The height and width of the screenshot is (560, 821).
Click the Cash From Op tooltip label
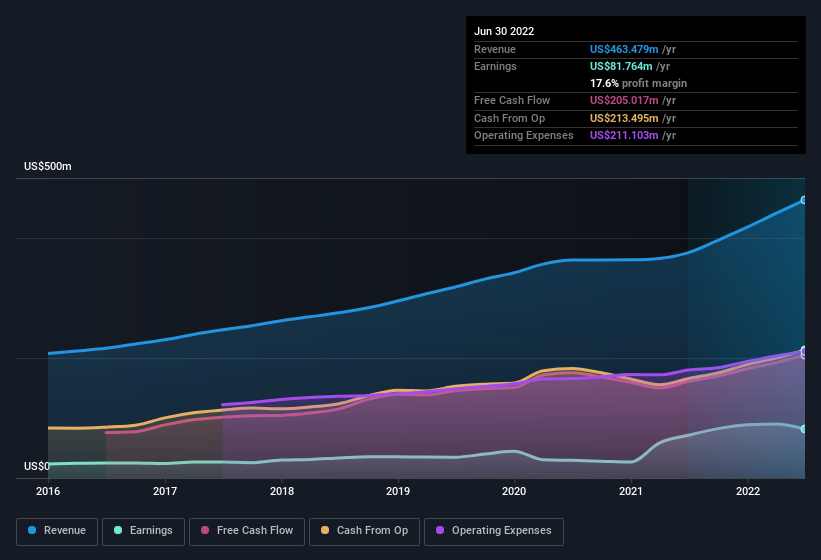coord(509,118)
